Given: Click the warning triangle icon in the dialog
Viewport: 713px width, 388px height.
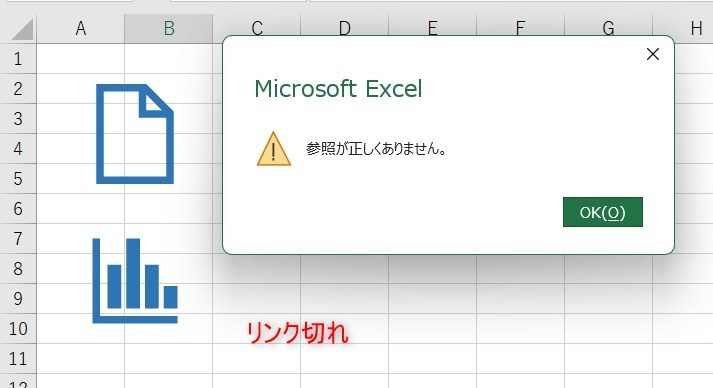Looking at the screenshot, I should point(274,149).
